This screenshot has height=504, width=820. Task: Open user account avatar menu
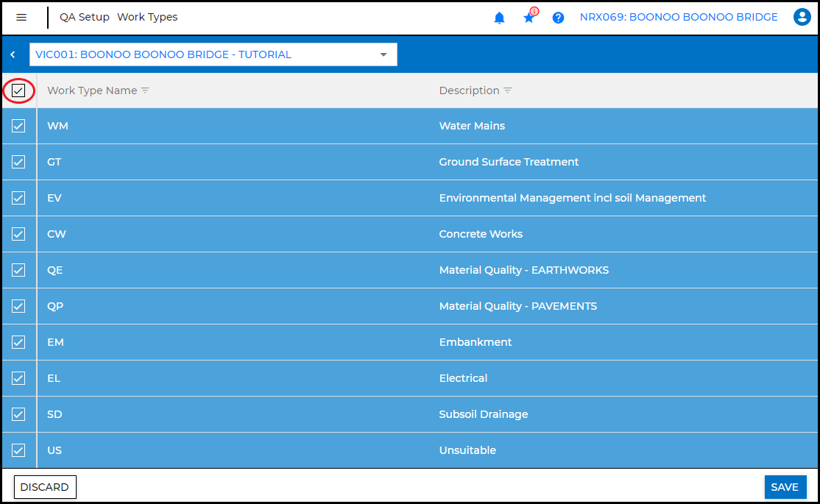802,17
